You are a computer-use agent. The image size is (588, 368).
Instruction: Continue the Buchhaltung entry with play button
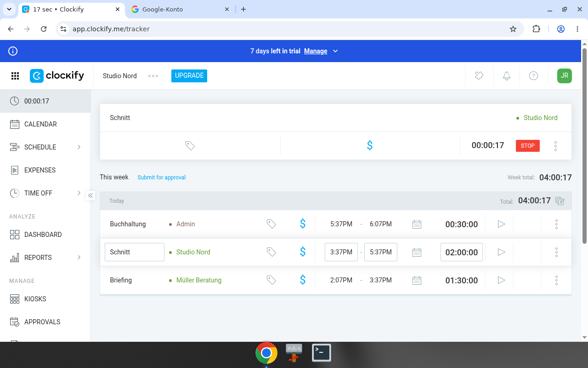[501, 224]
